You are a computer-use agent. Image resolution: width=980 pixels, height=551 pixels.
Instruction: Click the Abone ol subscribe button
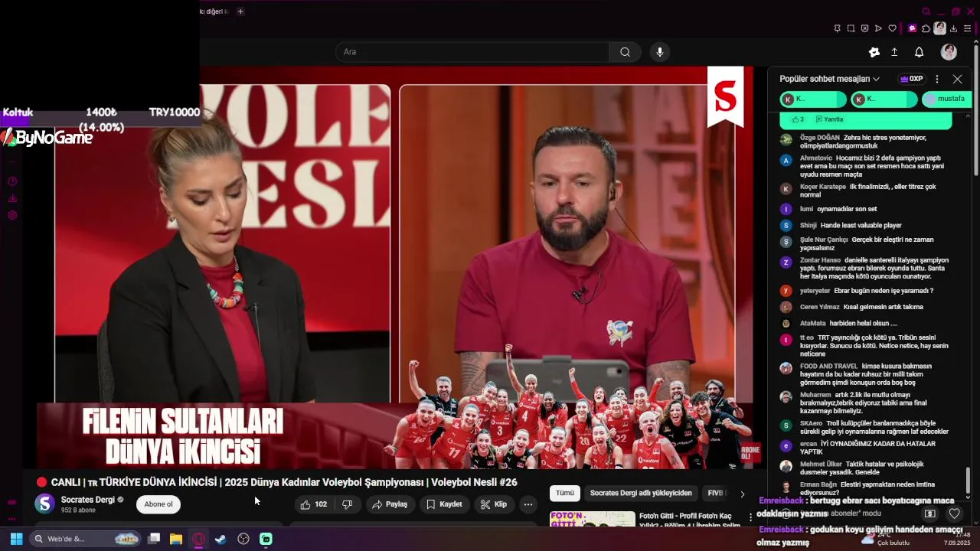pos(158,504)
